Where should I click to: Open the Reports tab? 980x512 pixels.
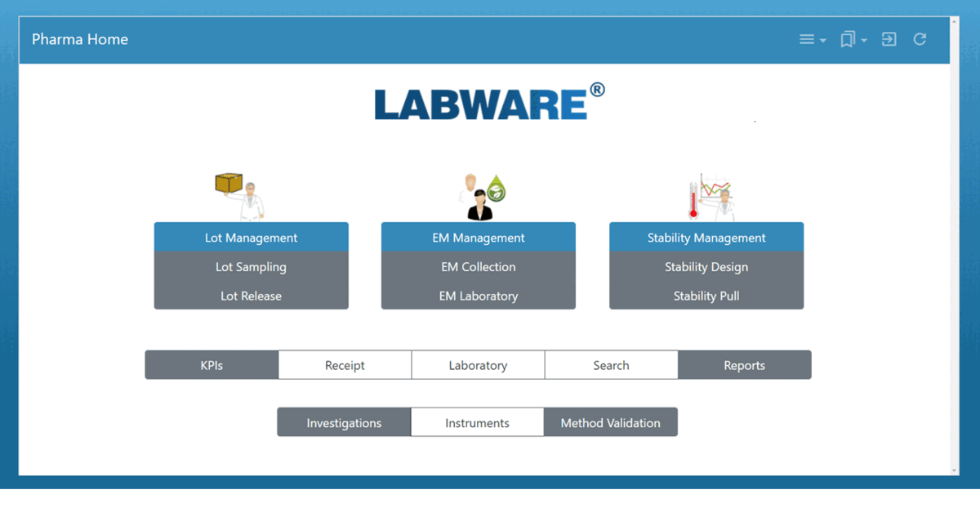[744, 365]
